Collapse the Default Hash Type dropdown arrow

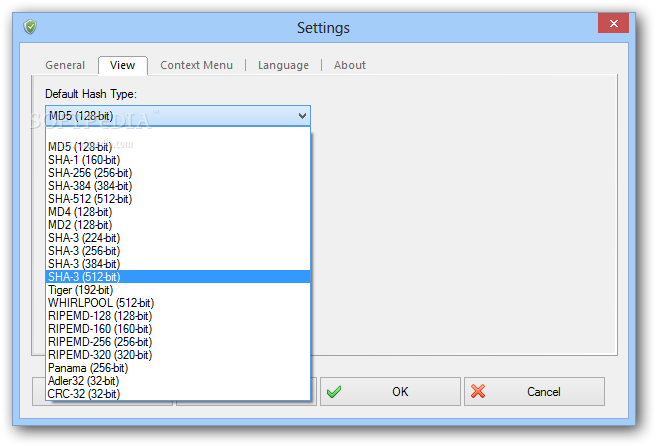(302, 116)
